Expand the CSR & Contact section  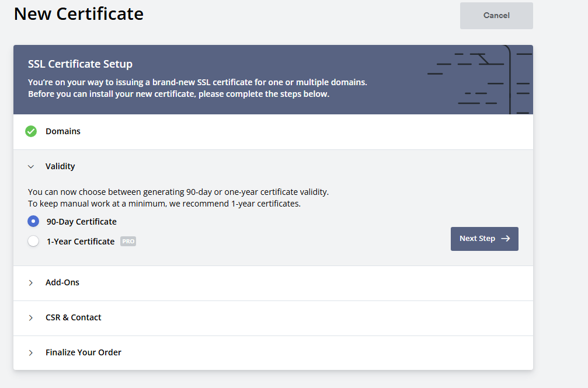[x=73, y=317]
